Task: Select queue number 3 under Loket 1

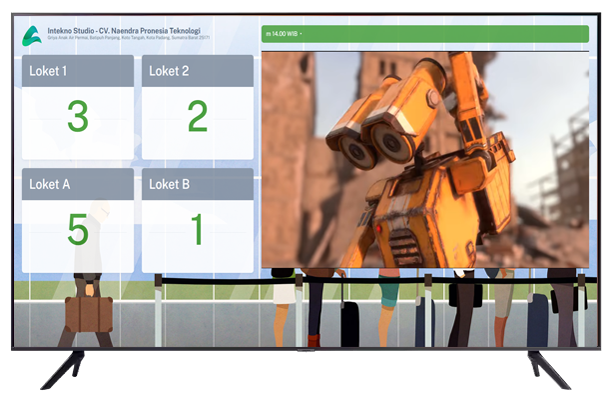Action: tap(78, 116)
